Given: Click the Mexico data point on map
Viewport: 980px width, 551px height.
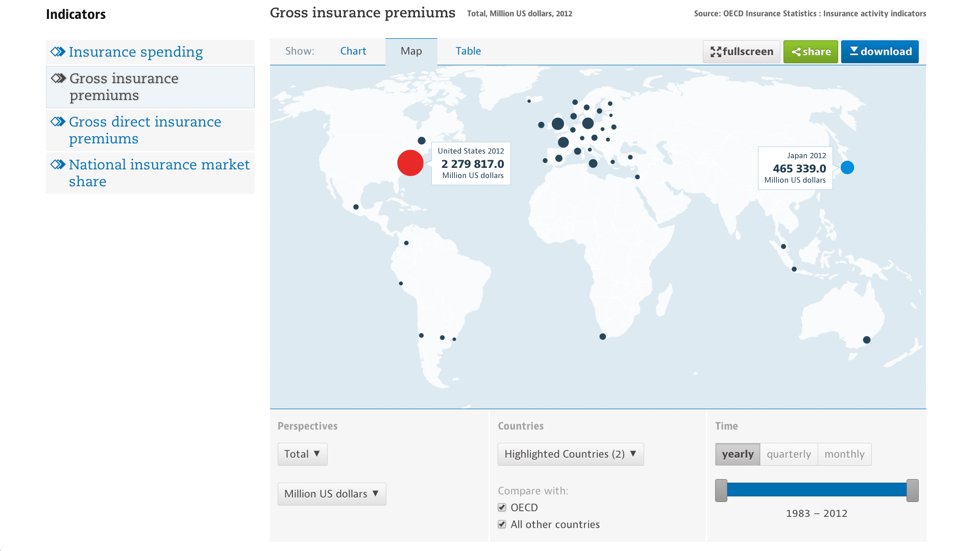Looking at the screenshot, I should pos(356,207).
